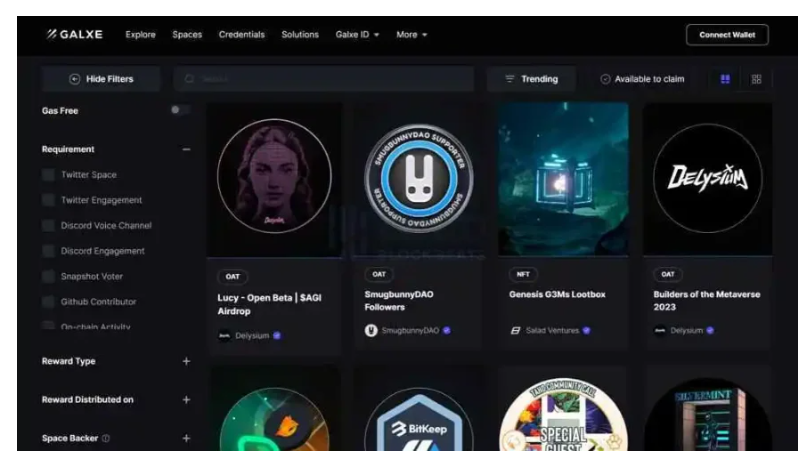Click the search magnifier icon
The image size is (812, 462).
pyautogui.click(x=190, y=79)
